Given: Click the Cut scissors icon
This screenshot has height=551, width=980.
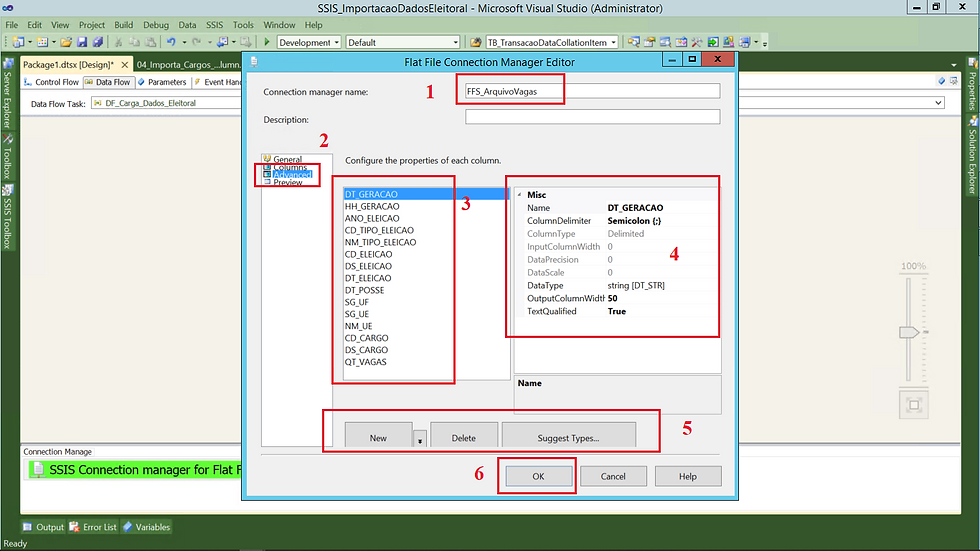Looking at the screenshot, I should 118,42.
